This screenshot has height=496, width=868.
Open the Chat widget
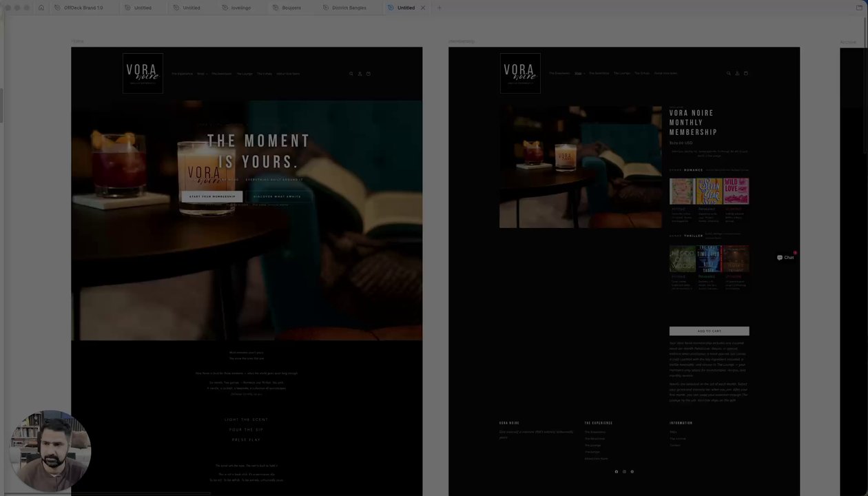786,258
